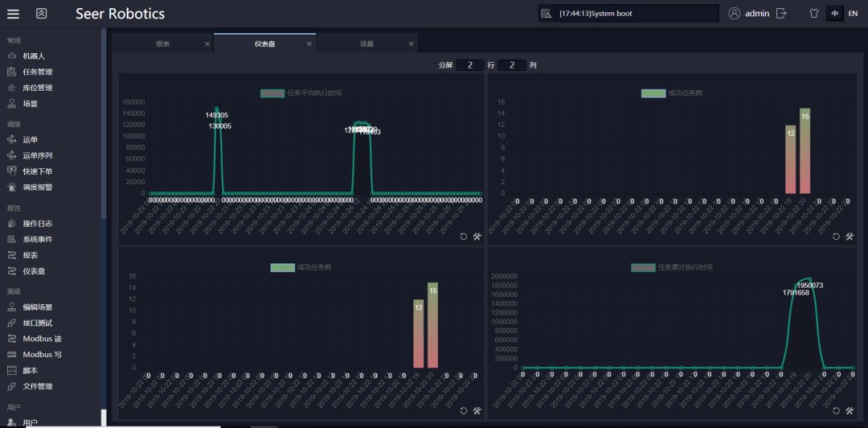Switch language to EN

coord(853,14)
